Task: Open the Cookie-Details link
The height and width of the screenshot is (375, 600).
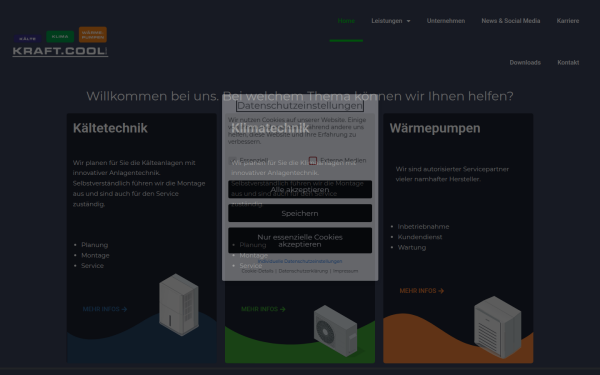Action: coord(258,271)
